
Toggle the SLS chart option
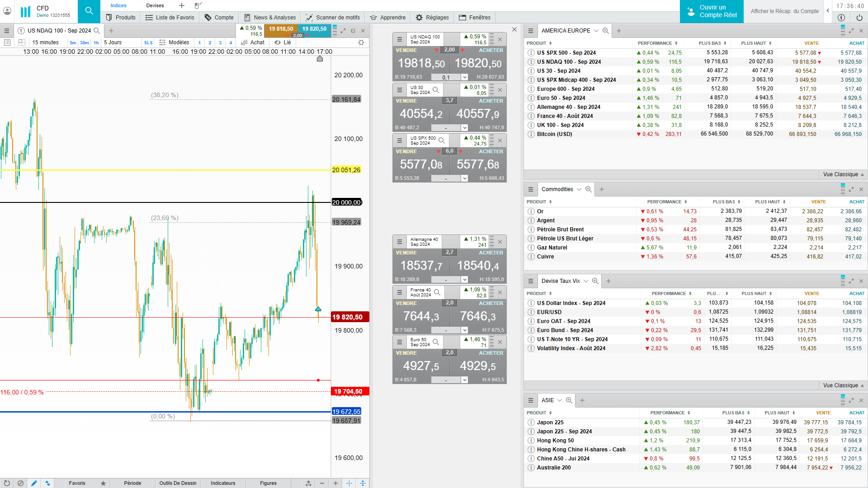(x=148, y=43)
